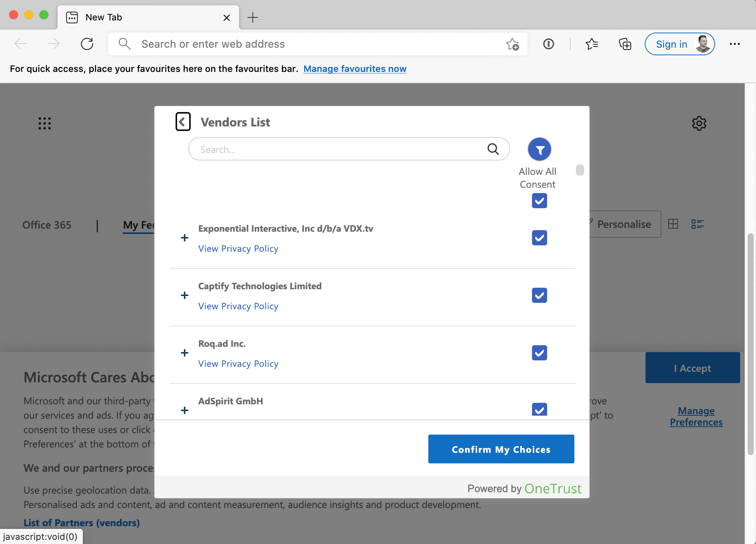Expand Roq.ad Inc. vendor details
The width and height of the screenshot is (756, 544).
pyautogui.click(x=185, y=353)
